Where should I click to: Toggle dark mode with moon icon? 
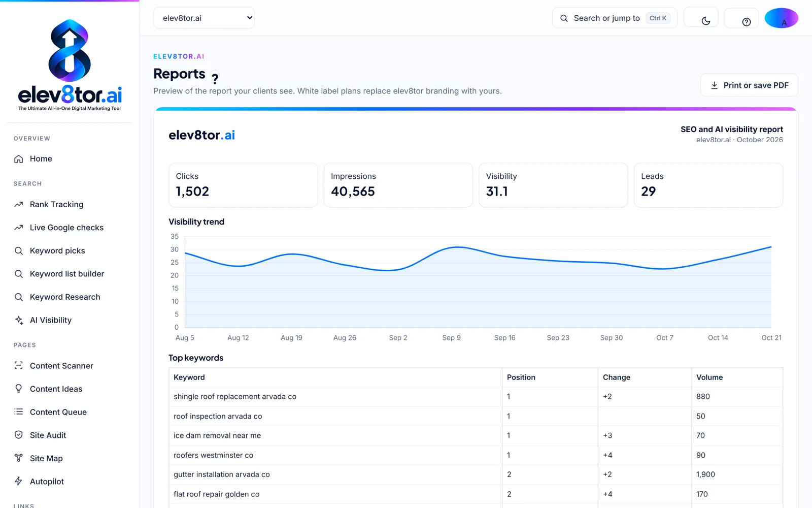(705, 21)
